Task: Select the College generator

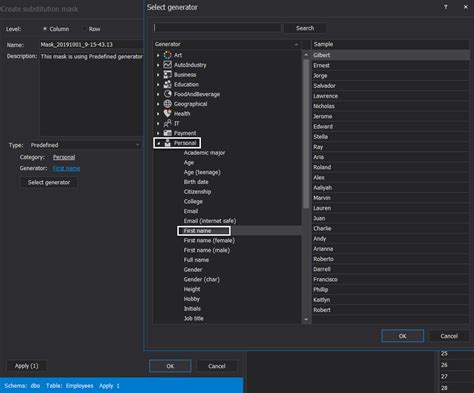Action: click(x=193, y=202)
